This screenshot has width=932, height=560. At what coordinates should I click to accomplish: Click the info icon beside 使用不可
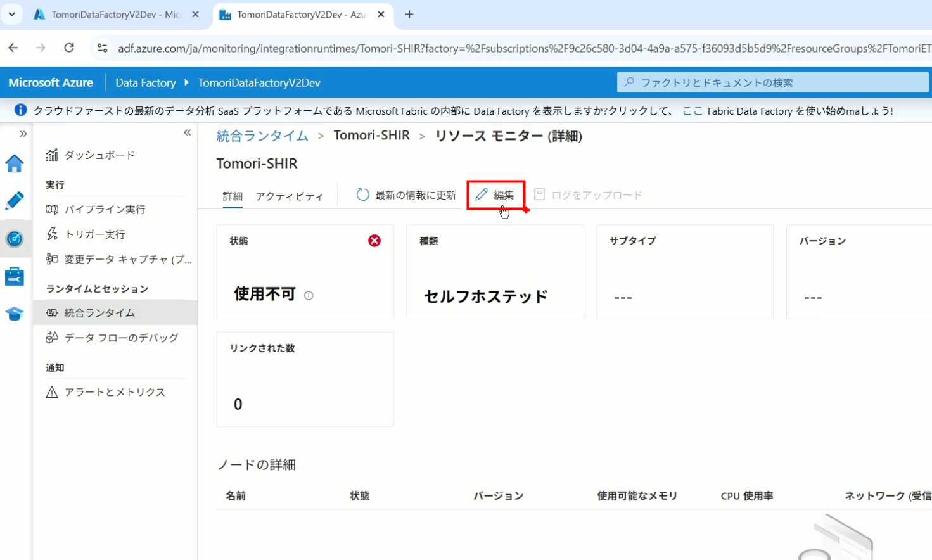(309, 295)
